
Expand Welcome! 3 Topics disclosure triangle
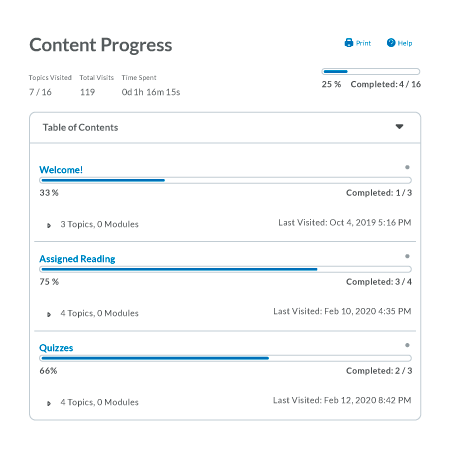[49, 226]
